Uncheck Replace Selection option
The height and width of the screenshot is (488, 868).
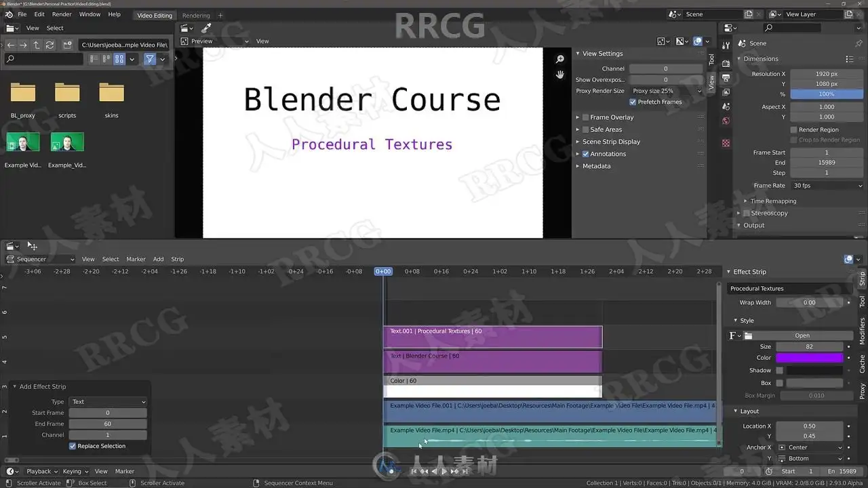point(73,446)
